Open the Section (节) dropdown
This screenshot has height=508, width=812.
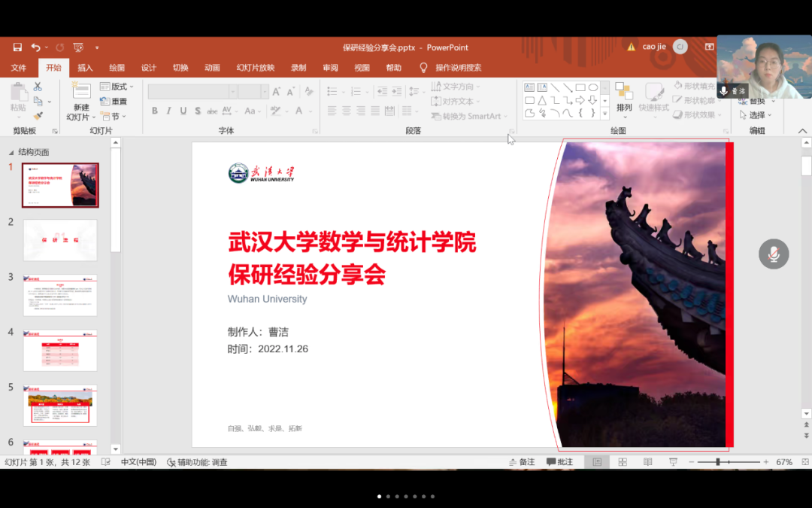pos(114,117)
